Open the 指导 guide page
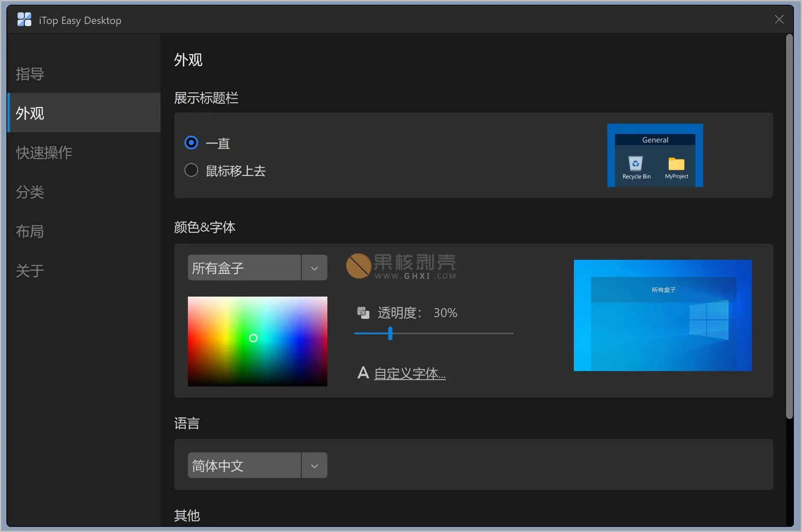Viewport: 802px width, 532px height. click(29, 73)
